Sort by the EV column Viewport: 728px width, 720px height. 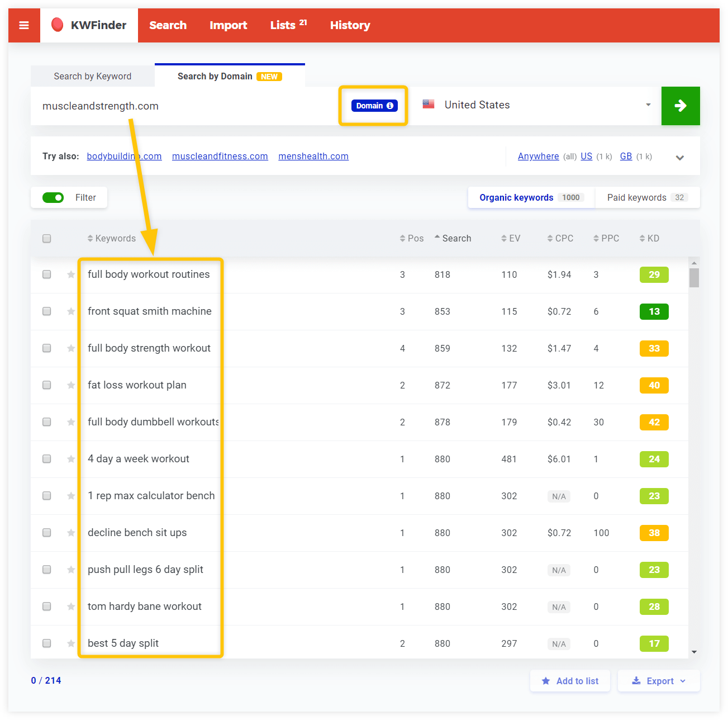point(511,238)
